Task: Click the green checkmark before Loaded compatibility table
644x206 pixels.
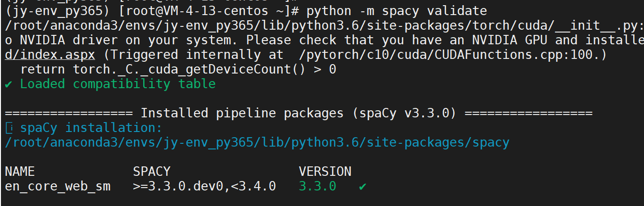Action: click(8, 84)
